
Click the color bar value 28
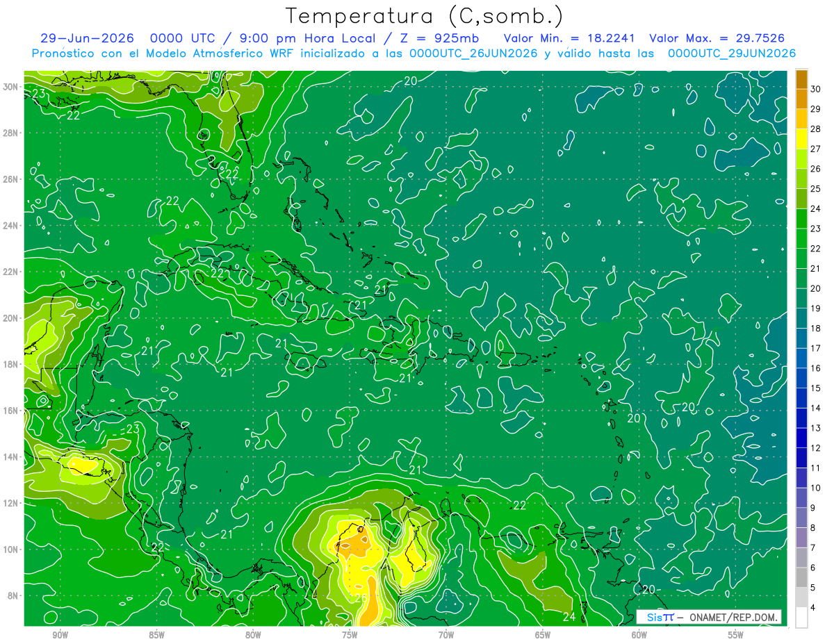[816, 129]
